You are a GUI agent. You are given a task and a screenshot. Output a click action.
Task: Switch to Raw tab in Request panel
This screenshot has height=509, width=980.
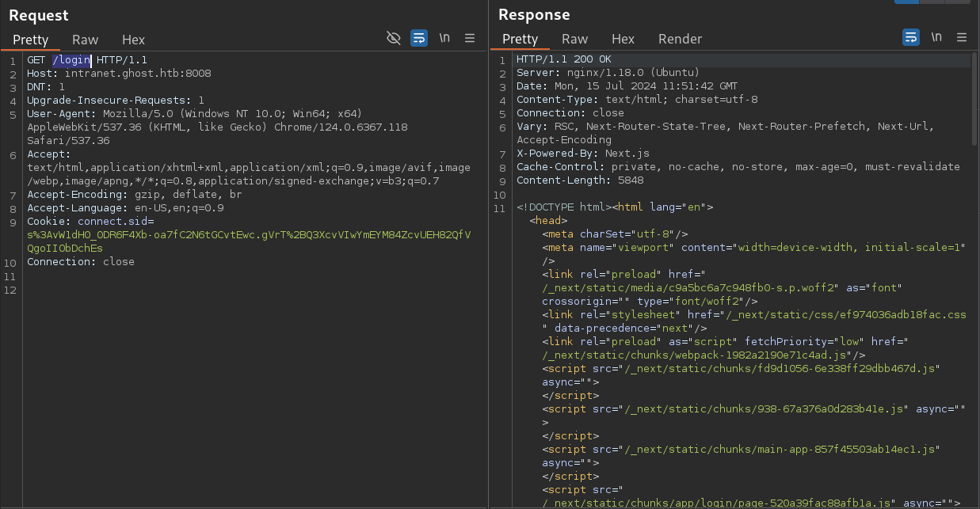86,40
